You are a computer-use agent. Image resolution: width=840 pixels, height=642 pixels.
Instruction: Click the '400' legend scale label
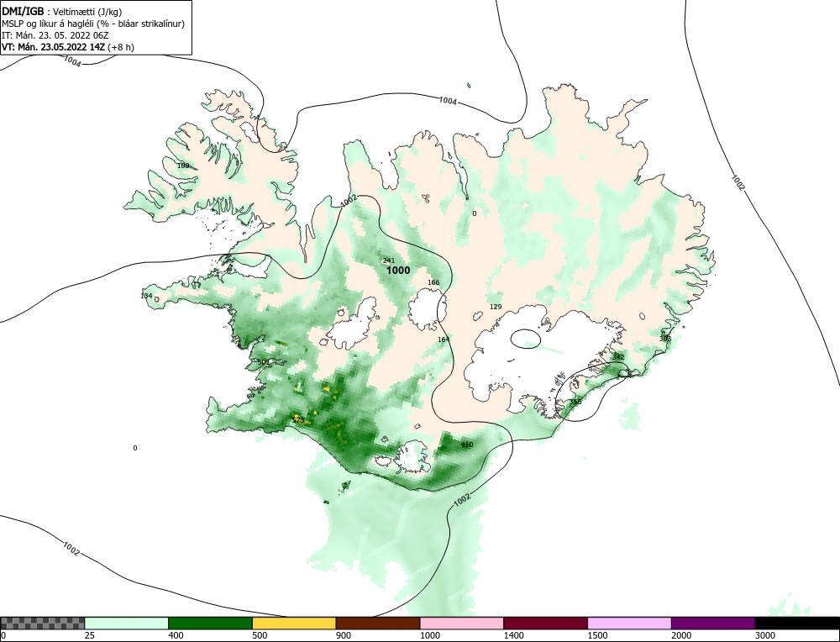pyautogui.click(x=176, y=635)
